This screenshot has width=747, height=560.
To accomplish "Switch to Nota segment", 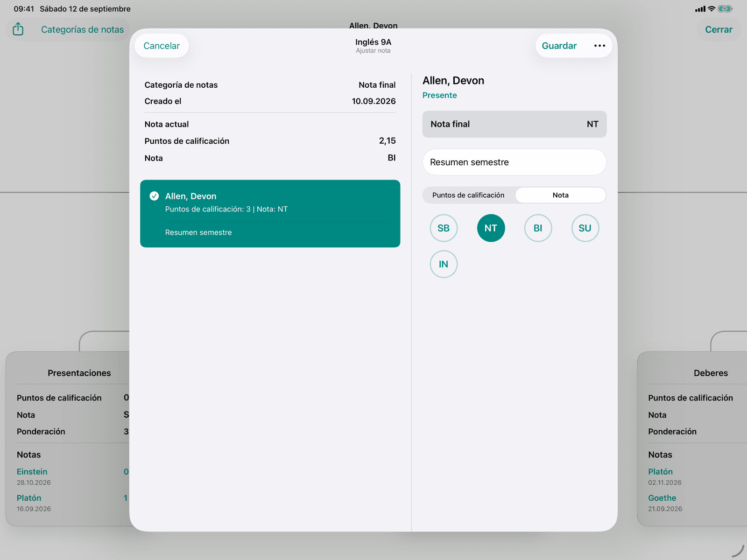I will [x=561, y=195].
